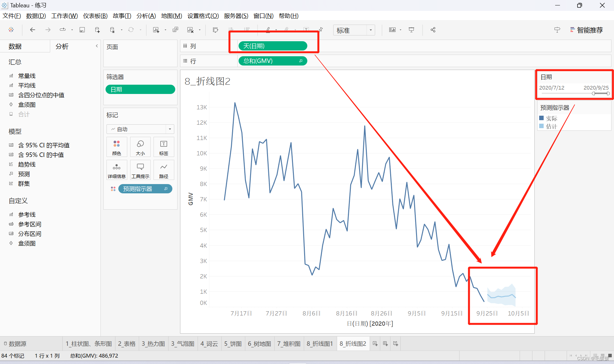This screenshot has width=614, height=364.
Task: Select the 总和(GMV) pill on rows
Action: [x=273, y=61]
